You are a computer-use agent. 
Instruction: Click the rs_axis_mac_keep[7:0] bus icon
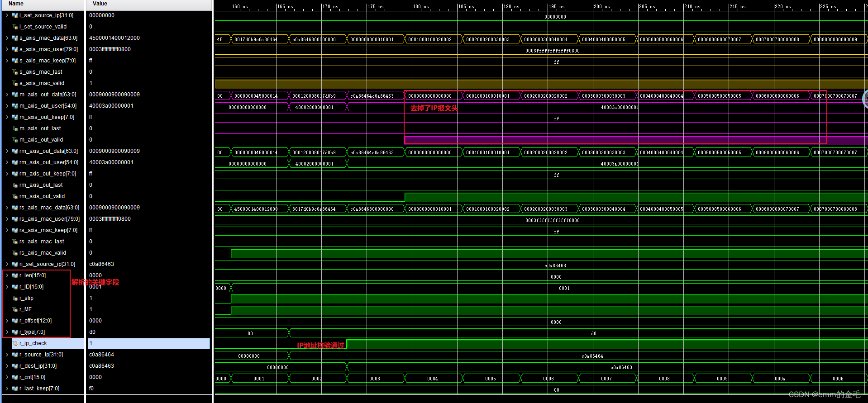[x=15, y=230]
